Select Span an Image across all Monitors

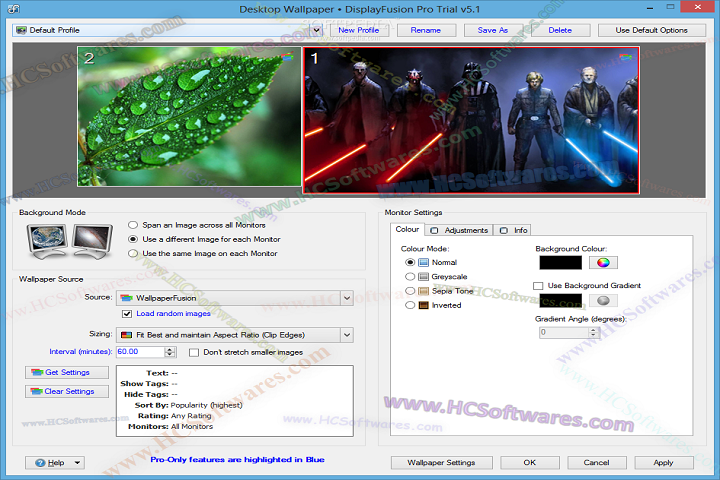click(x=133, y=225)
